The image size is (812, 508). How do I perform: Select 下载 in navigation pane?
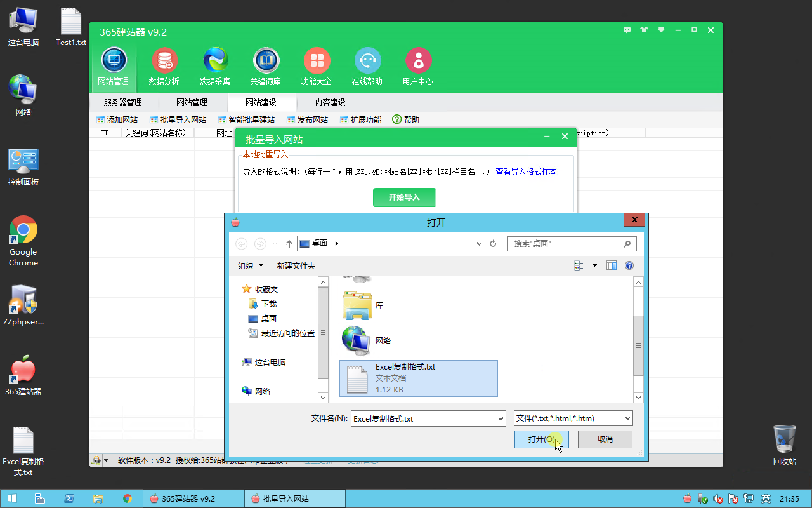point(263,304)
